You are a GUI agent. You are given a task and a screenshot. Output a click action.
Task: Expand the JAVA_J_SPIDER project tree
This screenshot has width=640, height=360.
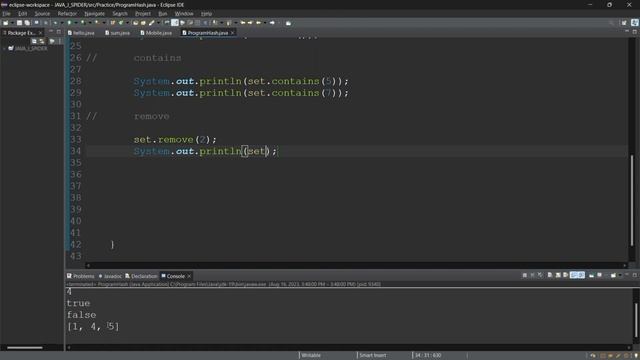(x=4, y=49)
